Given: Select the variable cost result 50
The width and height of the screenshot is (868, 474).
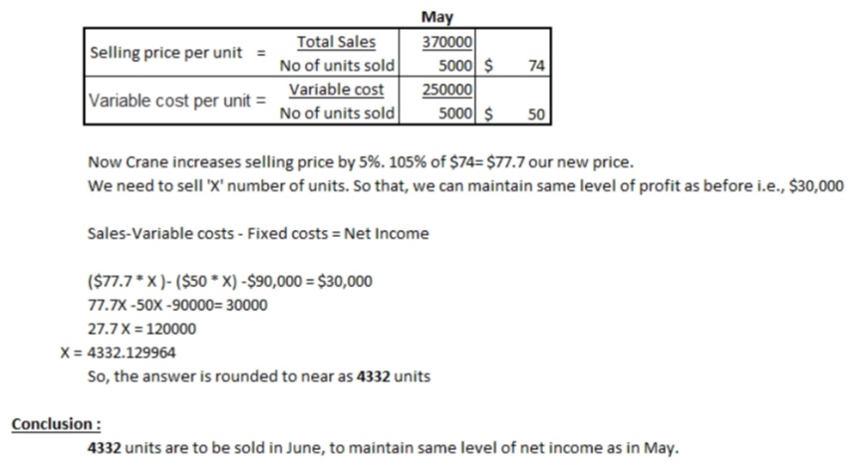Looking at the screenshot, I should coord(535,114).
